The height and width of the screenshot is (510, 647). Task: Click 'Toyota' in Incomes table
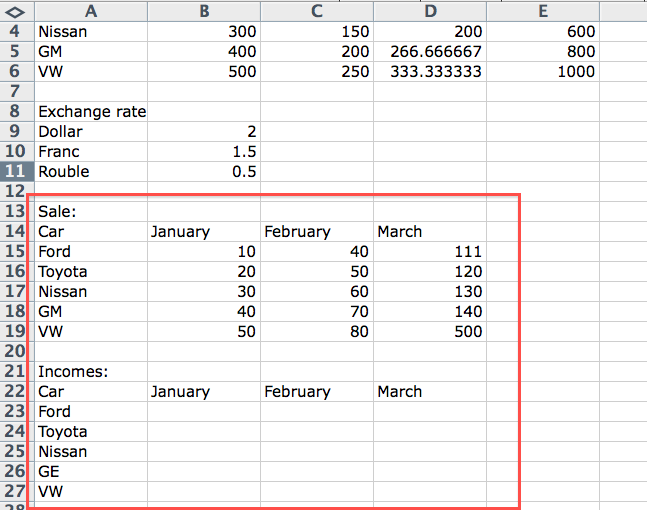(91, 431)
